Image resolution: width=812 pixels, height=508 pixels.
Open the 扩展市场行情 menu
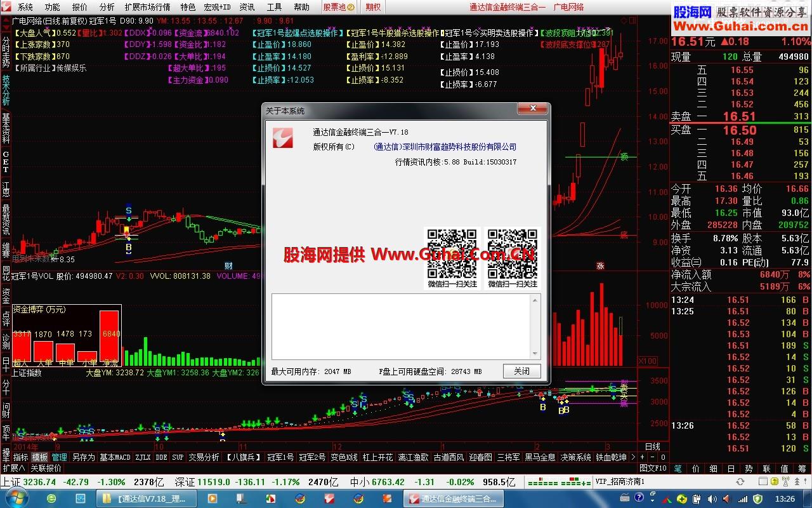(147, 7)
